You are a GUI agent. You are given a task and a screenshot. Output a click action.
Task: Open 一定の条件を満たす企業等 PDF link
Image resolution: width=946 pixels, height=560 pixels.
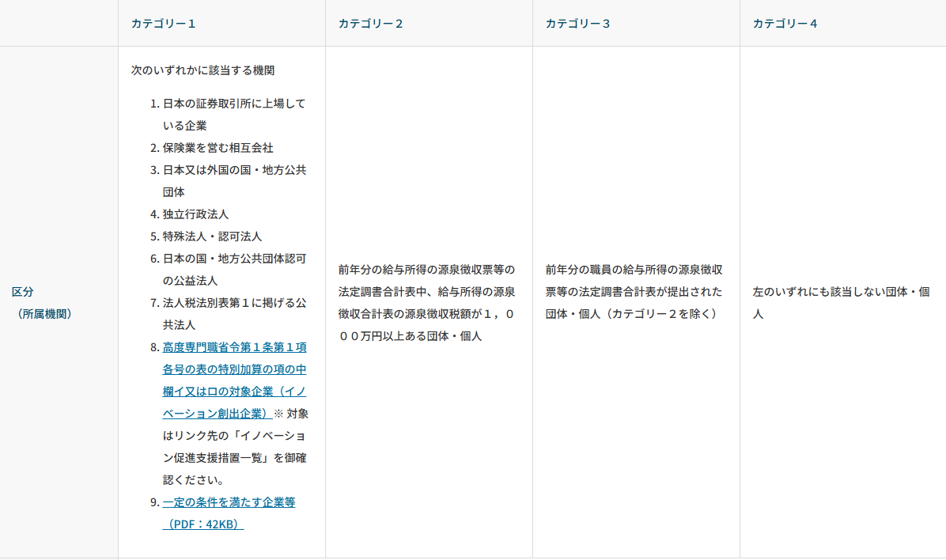(x=229, y=502)
